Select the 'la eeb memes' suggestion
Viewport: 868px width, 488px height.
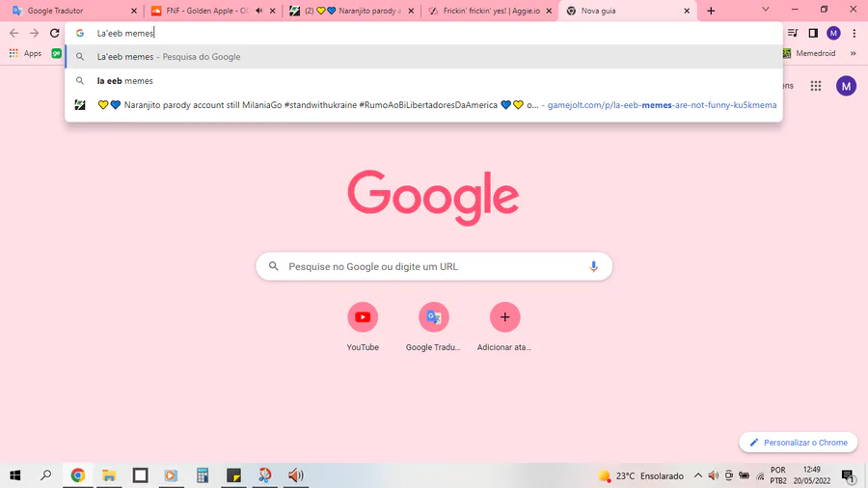click(x=423, y=81)
